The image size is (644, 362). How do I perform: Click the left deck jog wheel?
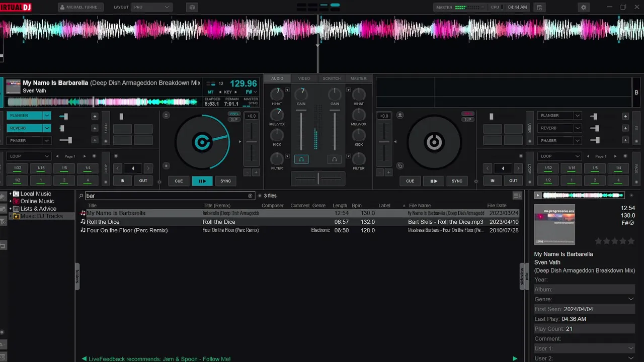click(x=202, y=143)
